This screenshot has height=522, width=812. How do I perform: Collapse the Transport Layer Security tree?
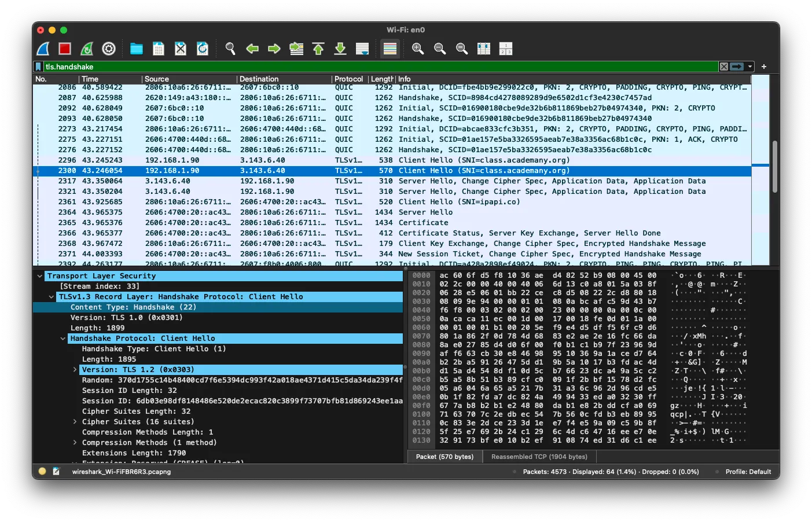point(39,276)
